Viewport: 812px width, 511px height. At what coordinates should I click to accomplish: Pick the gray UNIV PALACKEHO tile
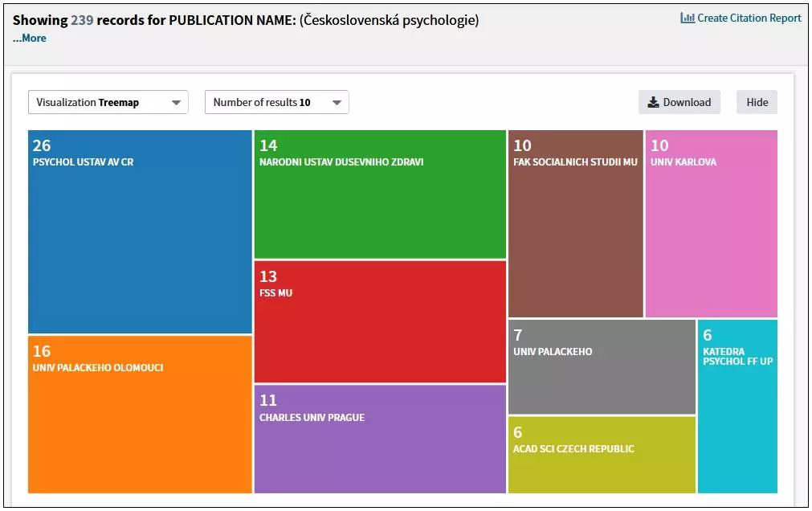point(601,367)
